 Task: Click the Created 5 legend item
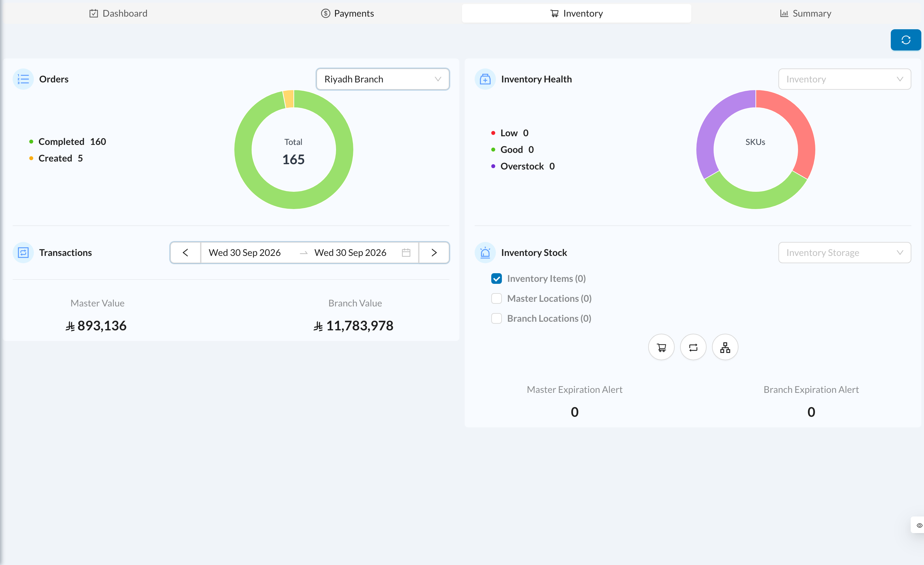click(x=56, y=158)
